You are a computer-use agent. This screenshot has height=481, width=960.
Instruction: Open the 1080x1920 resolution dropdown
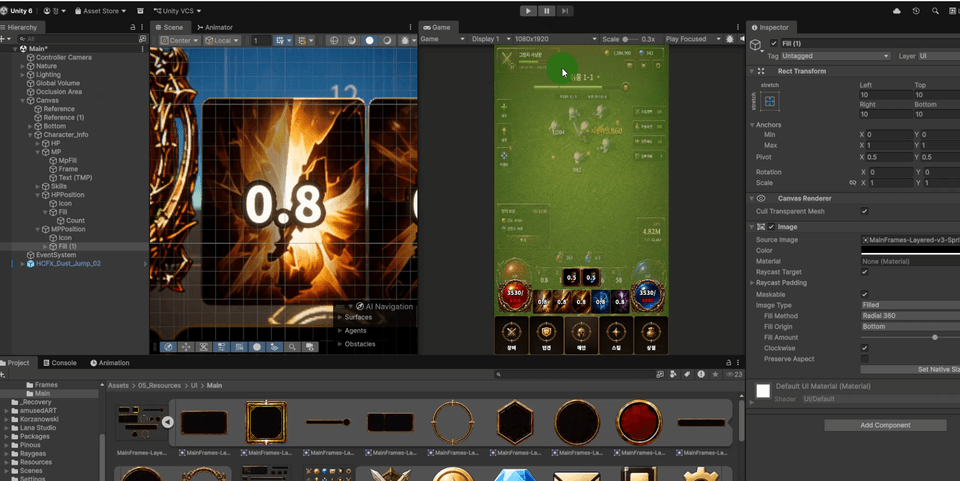click(555, 39)
